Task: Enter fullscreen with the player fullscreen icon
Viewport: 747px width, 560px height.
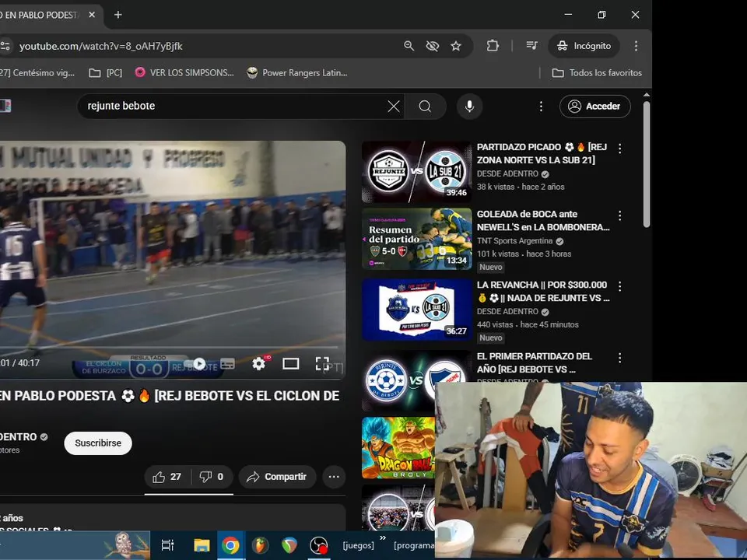Action: tap(322, 364)
